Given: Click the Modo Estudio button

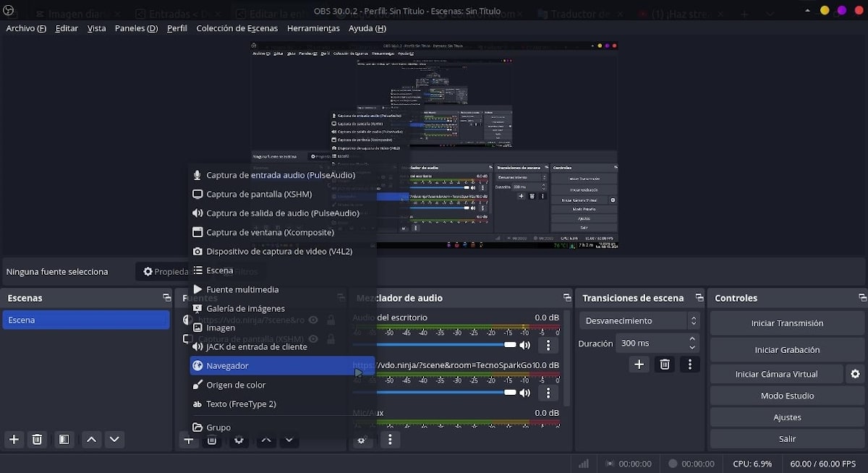Looking at the screenshot, I should pyautogui.click(x=787, y=396).
